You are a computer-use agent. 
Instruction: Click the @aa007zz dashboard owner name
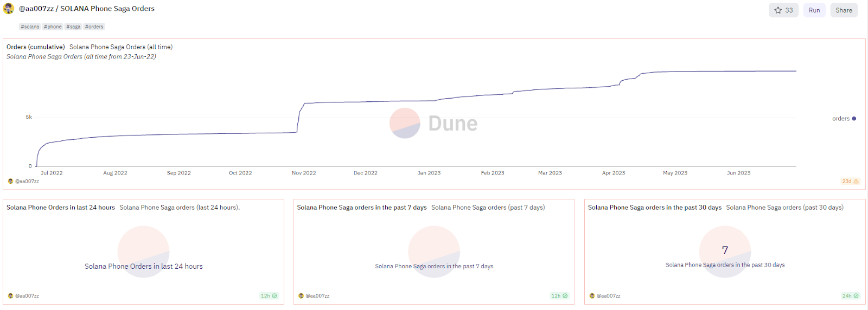click(x=36, y=9)
